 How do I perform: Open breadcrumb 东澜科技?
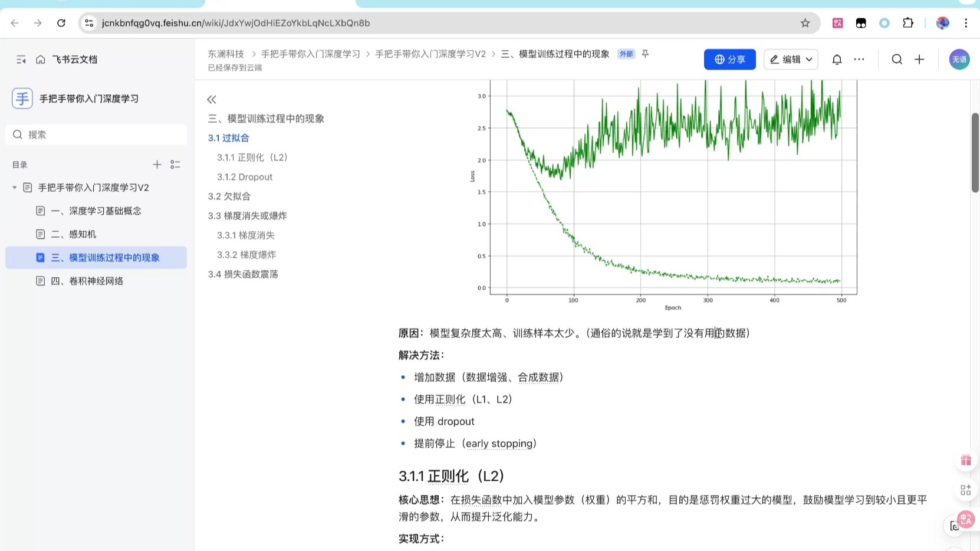226,54
